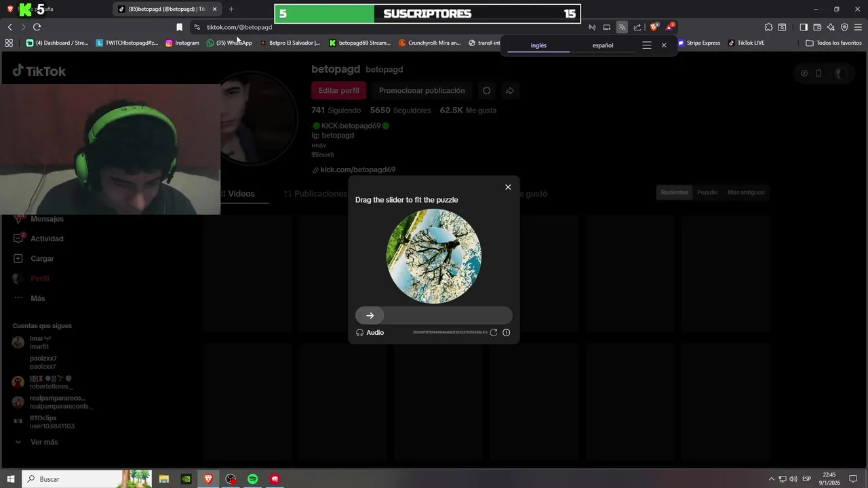Open imarfit followed account
The width and height of the screenshot is (868, 488).
coord(32,342)
